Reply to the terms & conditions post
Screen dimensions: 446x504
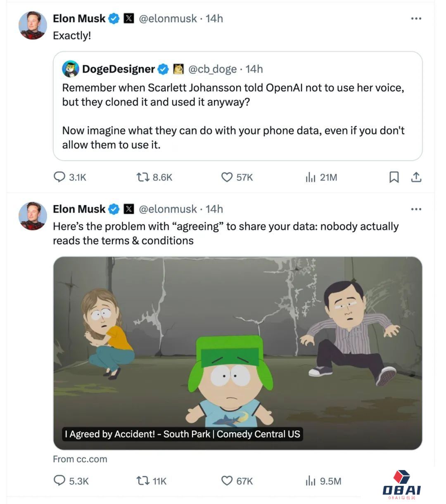coord(60,480)
